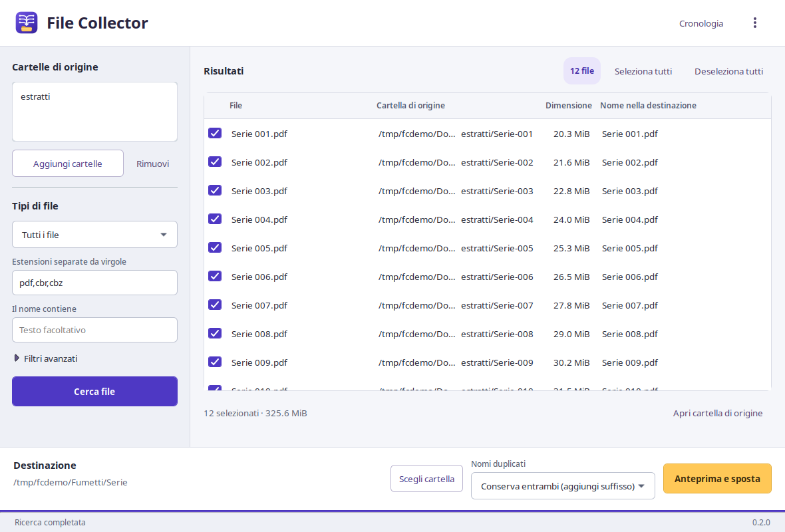Click Aggiungi cartelle button
The image size is (785, 532).
(x=68, y=164)
